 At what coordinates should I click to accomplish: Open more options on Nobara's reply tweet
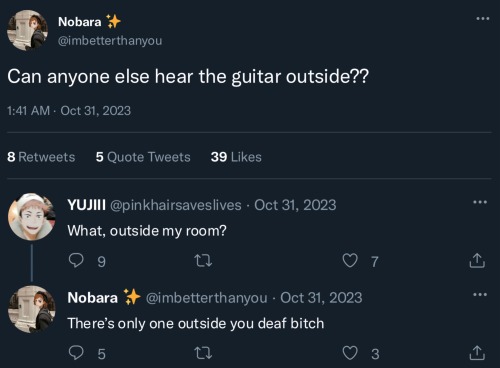480,295
